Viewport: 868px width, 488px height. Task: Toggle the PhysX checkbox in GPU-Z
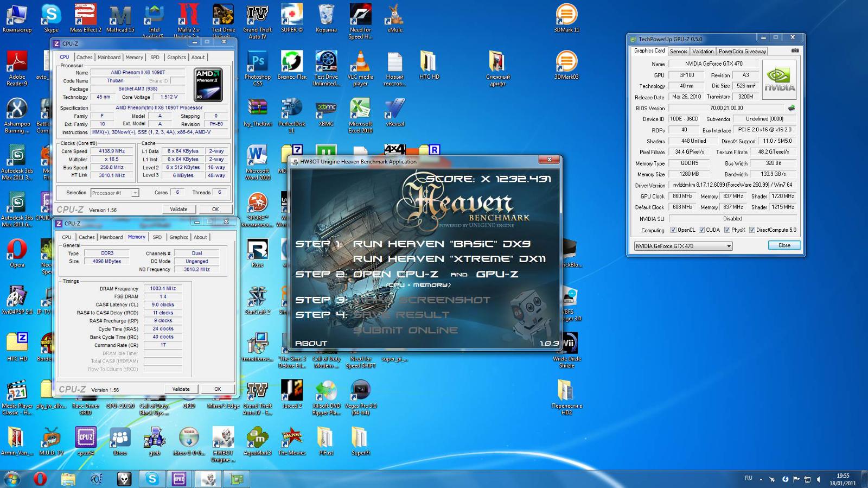tap(727, 230)
